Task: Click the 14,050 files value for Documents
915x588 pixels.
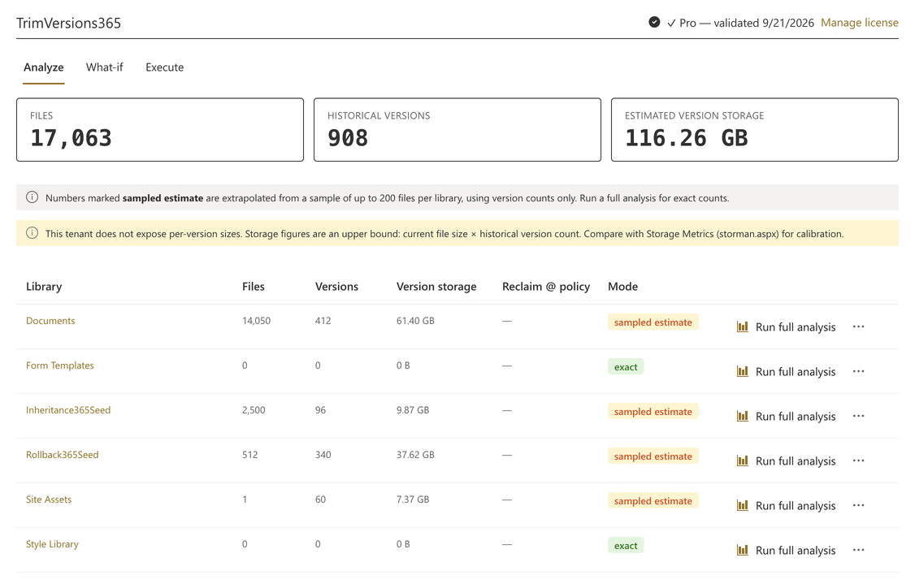Action: tap(256, 321)
